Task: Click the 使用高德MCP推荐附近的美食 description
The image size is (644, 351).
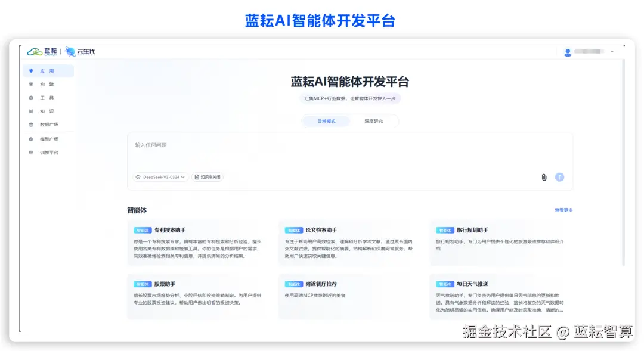Action: [x=315, y=296]
